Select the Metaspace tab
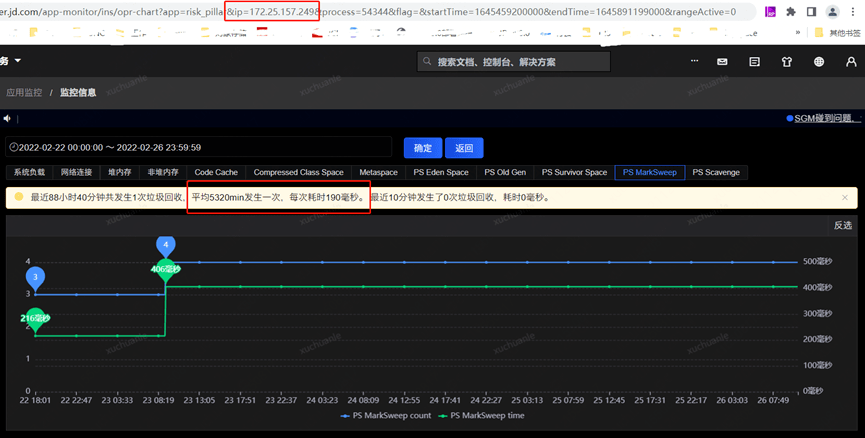 (378, 172)
